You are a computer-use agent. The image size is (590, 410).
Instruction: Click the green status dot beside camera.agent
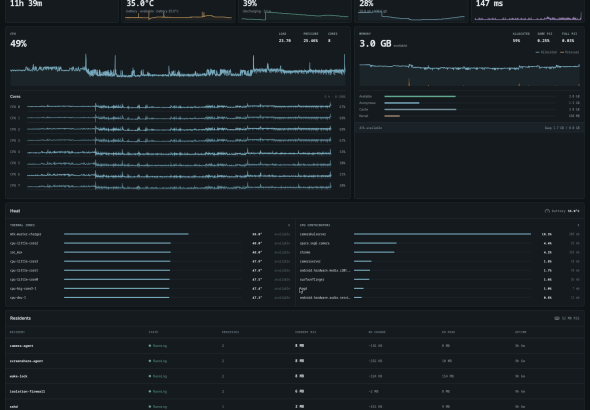[x=150, y=346]
